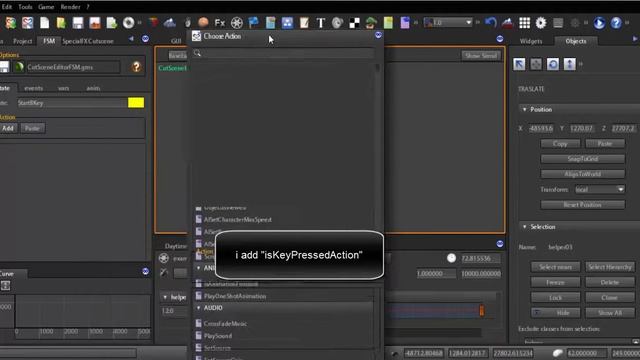
Task: Click the black-and-white checkerboard toolbar icon
Action: click(354, 23)
